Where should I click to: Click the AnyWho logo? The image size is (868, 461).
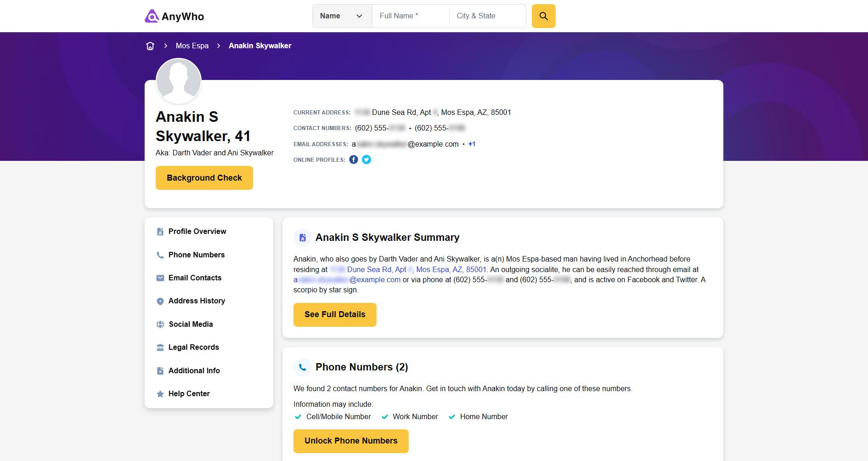point(175,16)
